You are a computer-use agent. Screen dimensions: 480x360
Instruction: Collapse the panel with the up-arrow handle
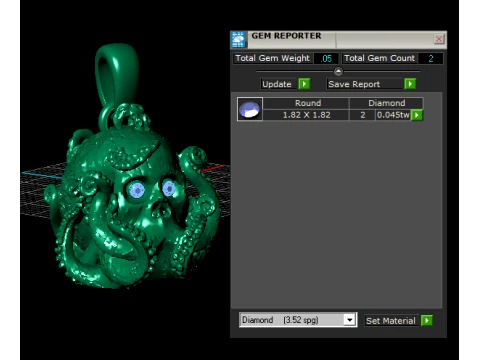click(338, 71)
